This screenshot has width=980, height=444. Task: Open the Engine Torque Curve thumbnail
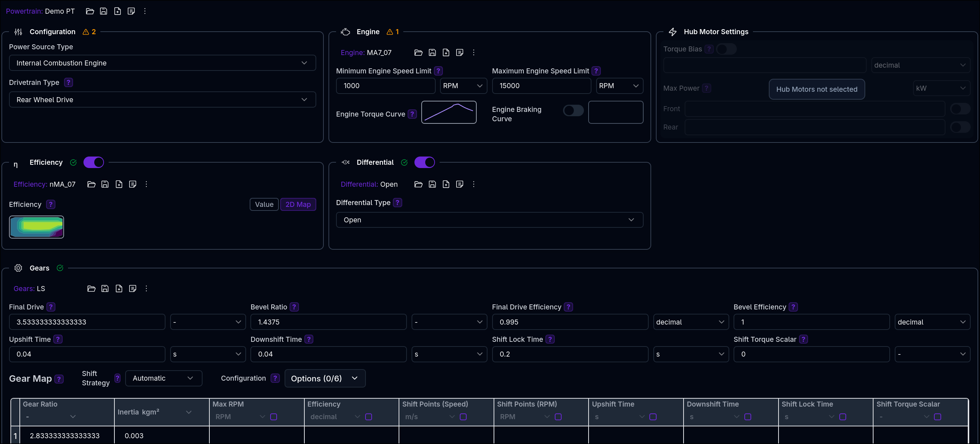[x=449, y=112]
